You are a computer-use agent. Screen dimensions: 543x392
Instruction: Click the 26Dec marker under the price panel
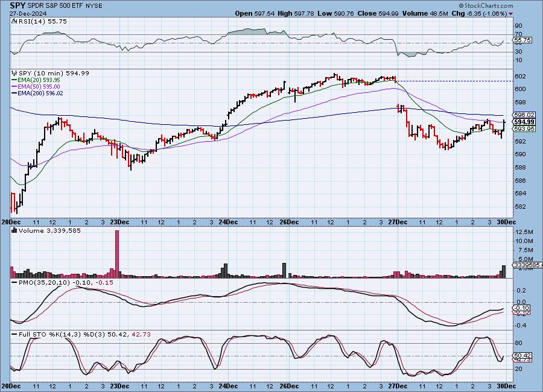(x=289, y=222)
